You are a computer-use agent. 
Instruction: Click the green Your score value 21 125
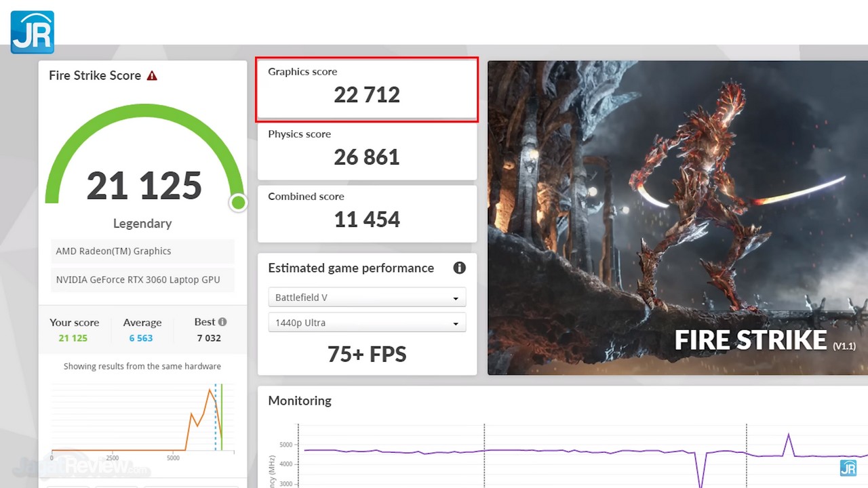73,338
